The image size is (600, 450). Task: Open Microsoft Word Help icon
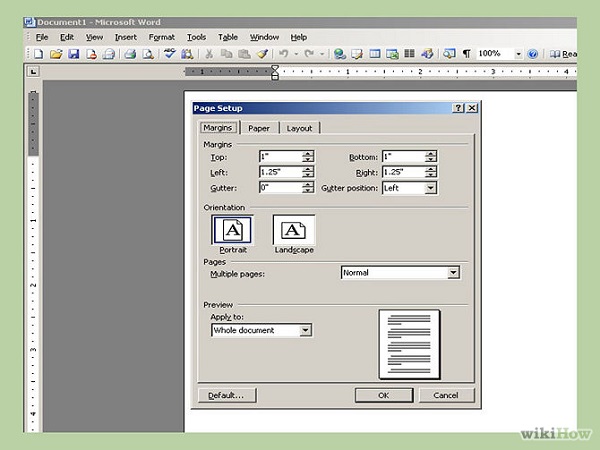coord(532,54)
